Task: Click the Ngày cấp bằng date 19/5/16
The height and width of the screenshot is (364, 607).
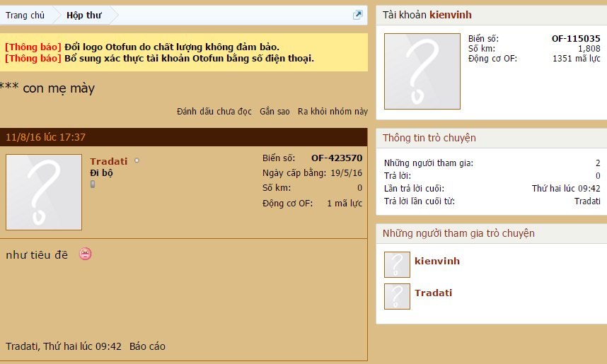Action: 347,173
